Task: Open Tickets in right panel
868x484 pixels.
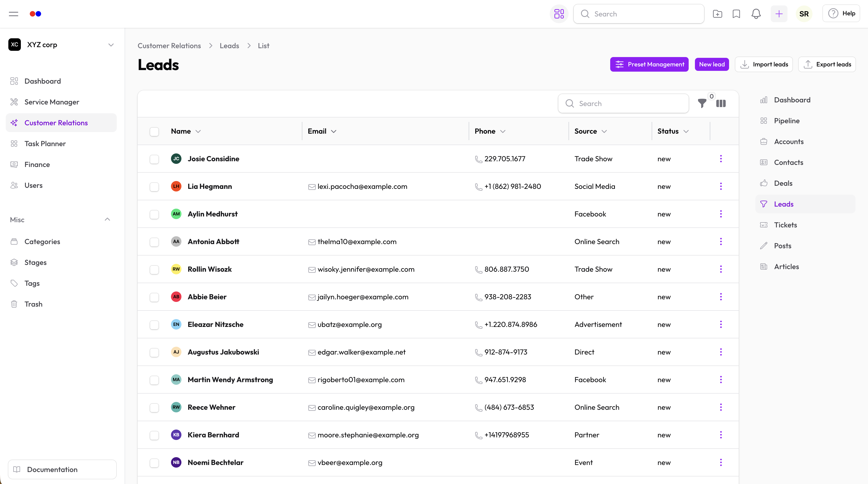Action: (x=805, y=225)
